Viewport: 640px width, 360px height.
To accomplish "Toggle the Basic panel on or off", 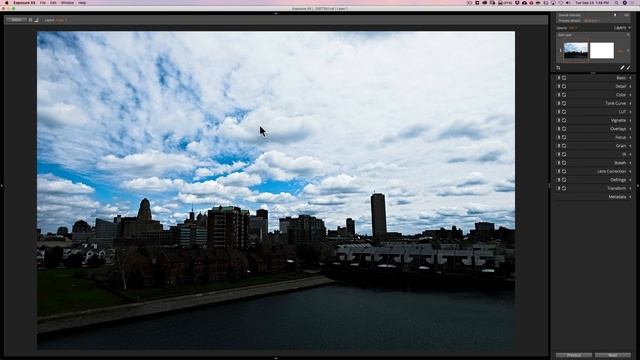I will (x=559, y=78).
